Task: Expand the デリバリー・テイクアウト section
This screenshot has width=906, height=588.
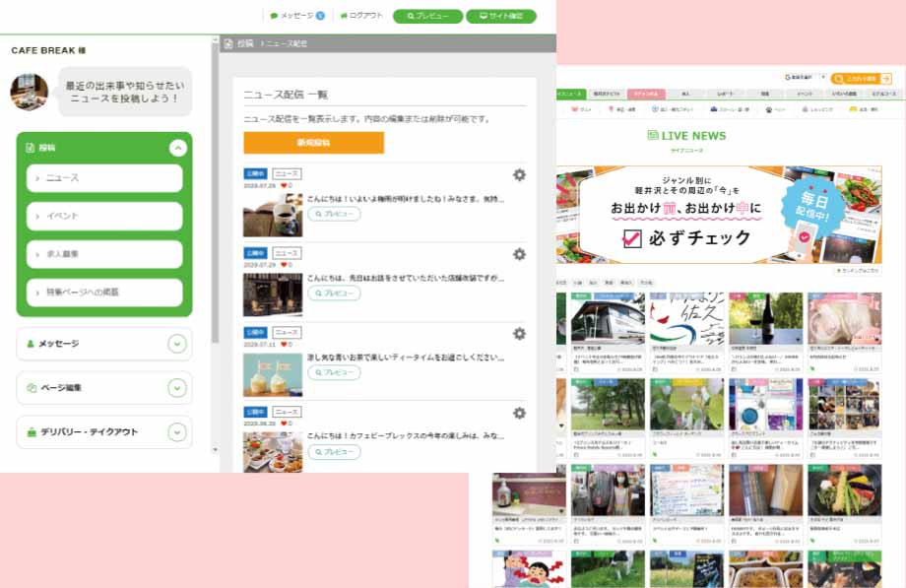Action: pos(177,432)
